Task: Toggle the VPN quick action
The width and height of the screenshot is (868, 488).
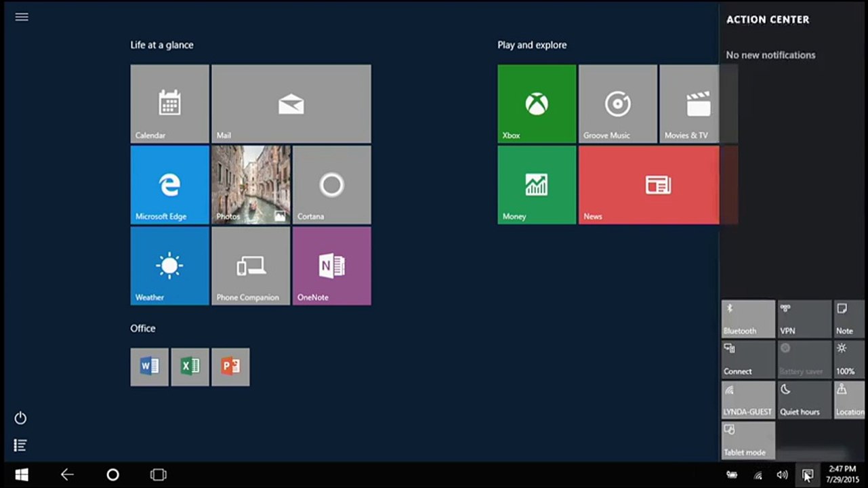Action: [804, 319]
